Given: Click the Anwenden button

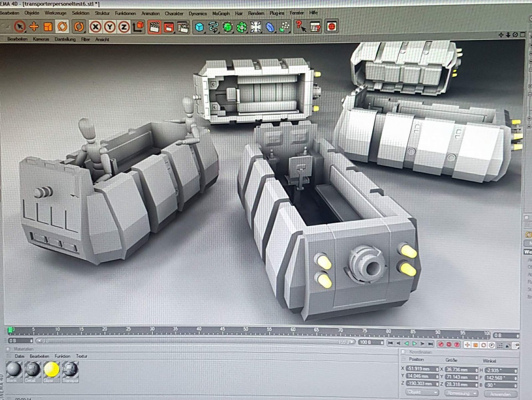Looking at the screenshot, I should coord(500,394).
